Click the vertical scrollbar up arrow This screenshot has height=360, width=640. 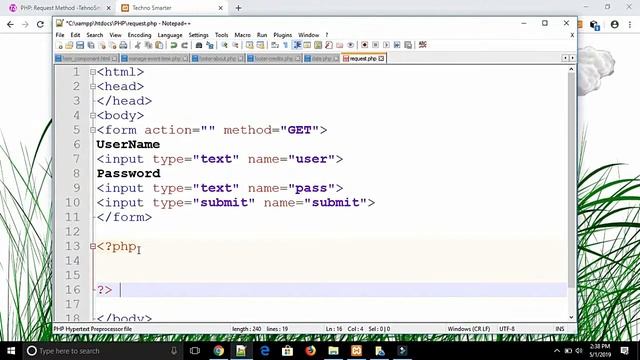pos(571,69)
